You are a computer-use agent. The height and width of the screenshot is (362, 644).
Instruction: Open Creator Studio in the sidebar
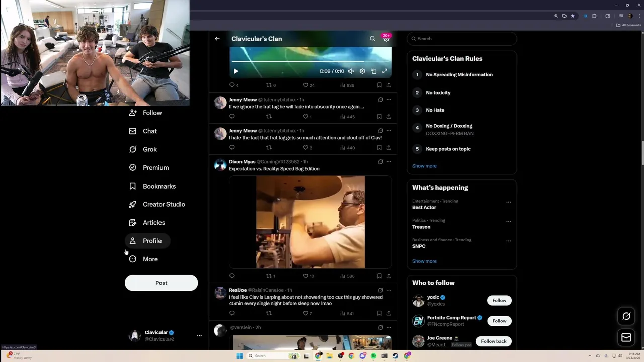[157, 205]
